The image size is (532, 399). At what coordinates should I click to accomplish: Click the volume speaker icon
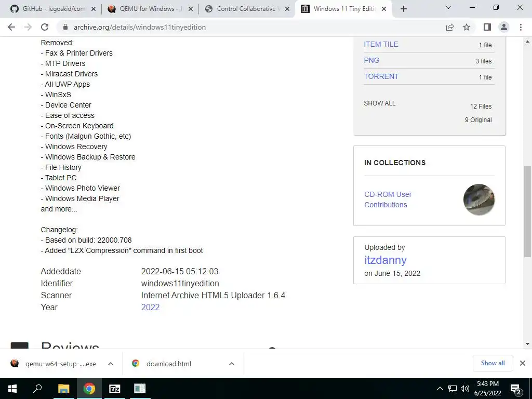pyautogui.click(x=465, y=389)
